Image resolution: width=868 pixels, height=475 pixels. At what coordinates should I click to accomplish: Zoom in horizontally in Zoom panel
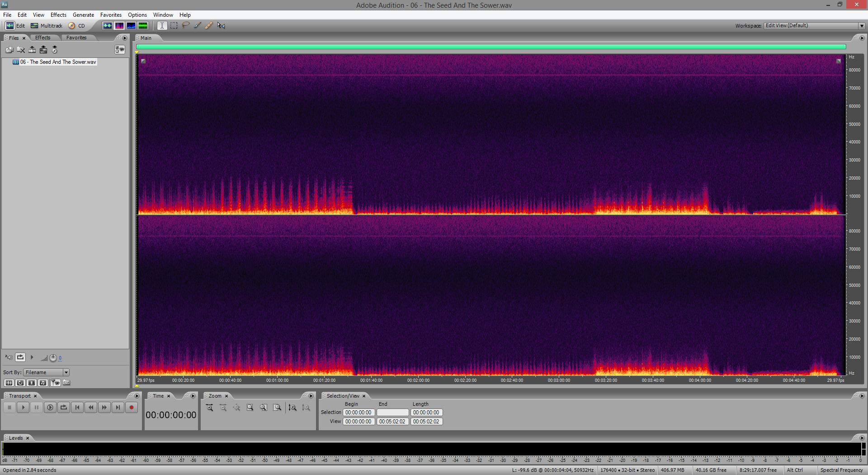210,408
